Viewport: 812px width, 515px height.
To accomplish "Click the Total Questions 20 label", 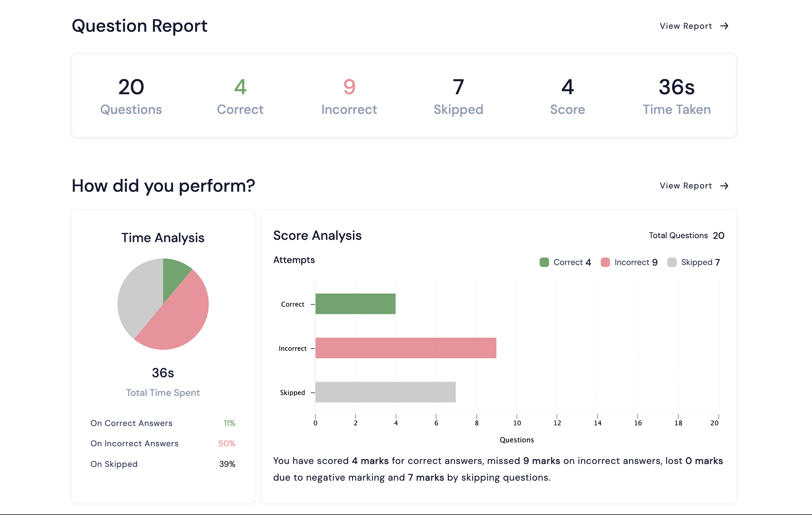I will pyautogui.click(x=686, y=235).
